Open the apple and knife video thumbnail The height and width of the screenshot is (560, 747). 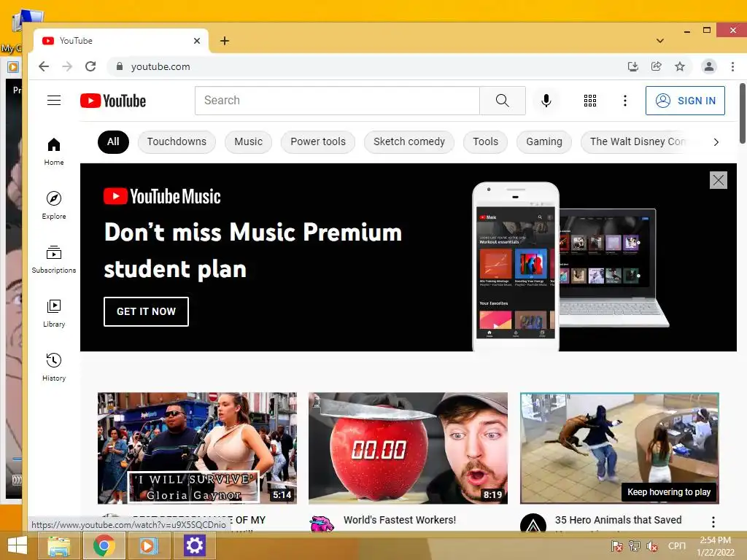[x=409, y=448]
